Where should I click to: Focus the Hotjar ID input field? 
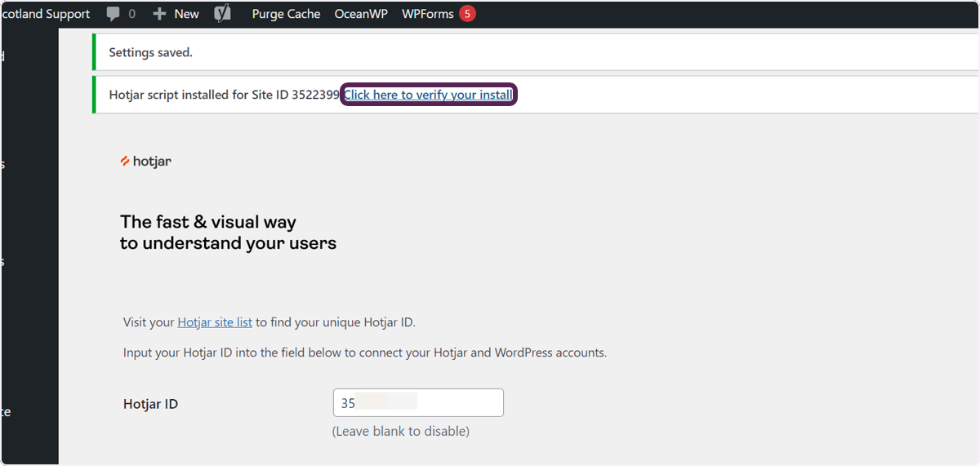tap(418, 403)
